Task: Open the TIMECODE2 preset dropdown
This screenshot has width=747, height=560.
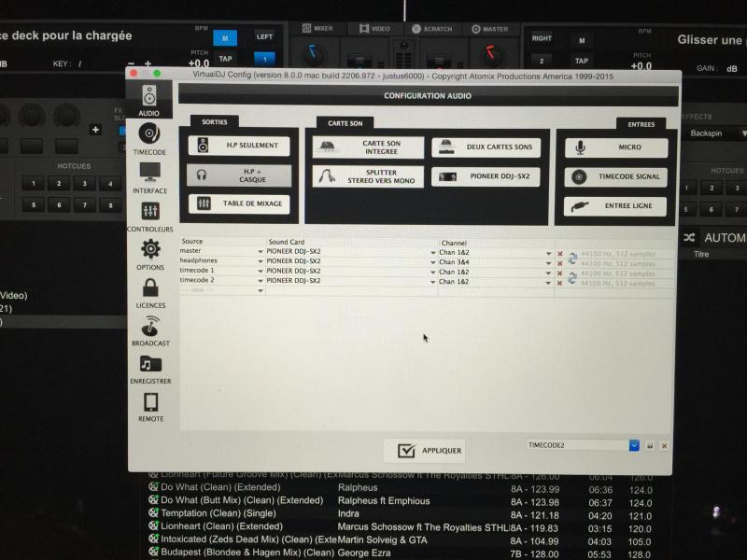Action: [x=634, y=445]
